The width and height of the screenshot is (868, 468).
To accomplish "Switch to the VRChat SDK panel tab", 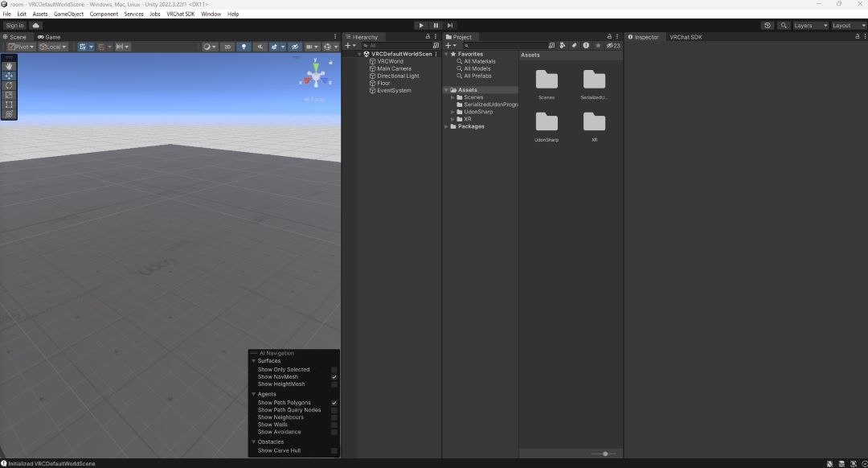I will pyautogui.click(x=686, y=37).
